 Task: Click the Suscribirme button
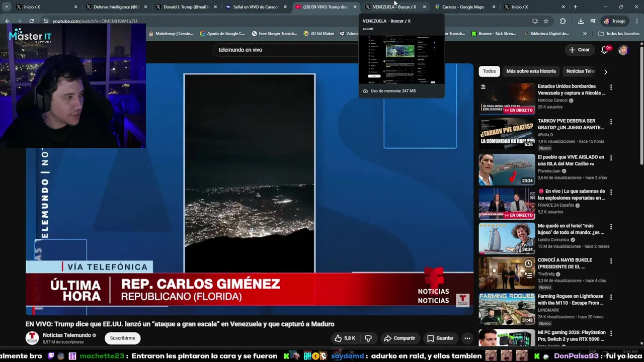[x=122, y=338]
